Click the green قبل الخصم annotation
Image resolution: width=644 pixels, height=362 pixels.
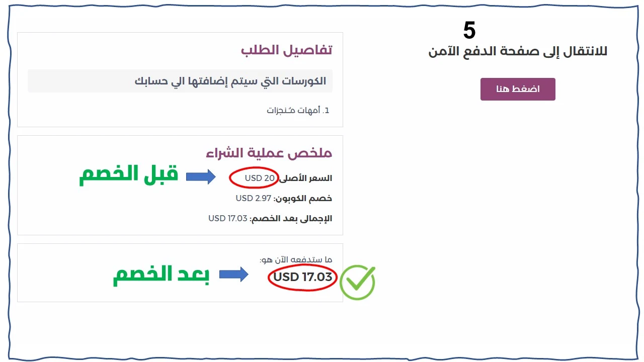129,174
